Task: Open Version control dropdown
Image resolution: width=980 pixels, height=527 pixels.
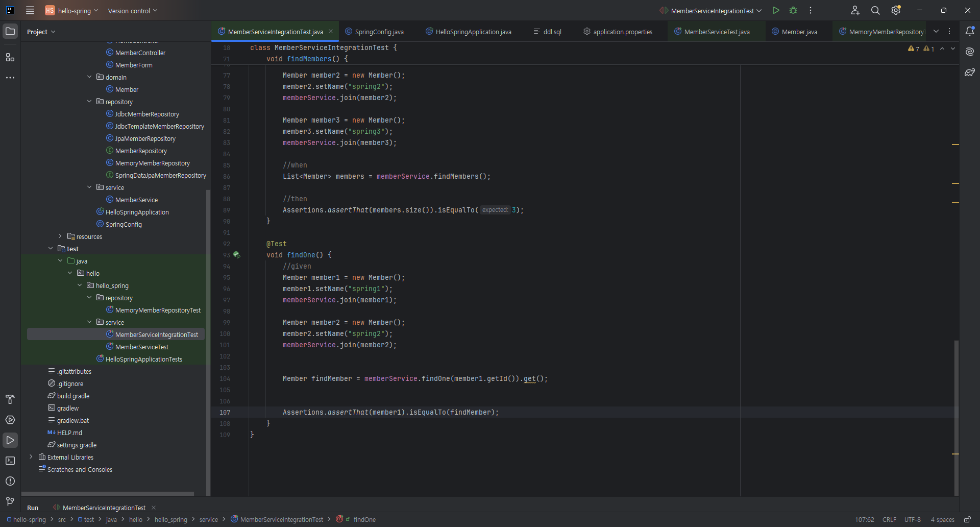Action: 133,10
